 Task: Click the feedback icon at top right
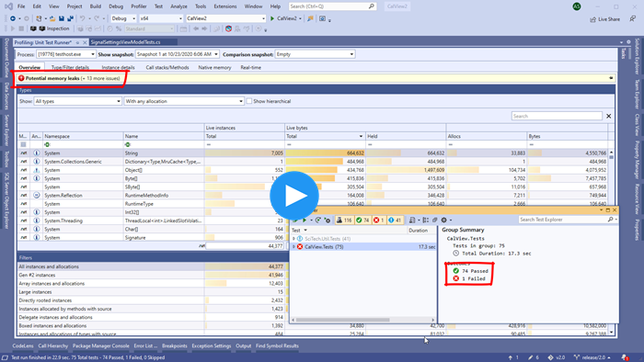(x=633, y=18)
